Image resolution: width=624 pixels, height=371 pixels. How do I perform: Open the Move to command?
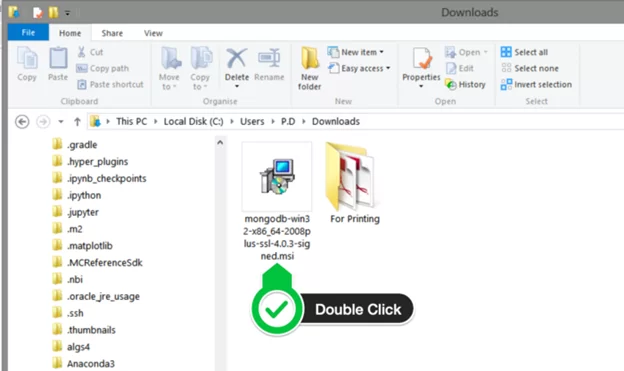[170, 68]
